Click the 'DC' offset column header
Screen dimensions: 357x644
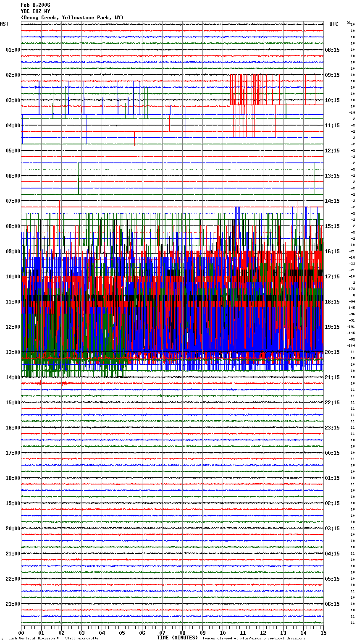[x=349, y=22]
